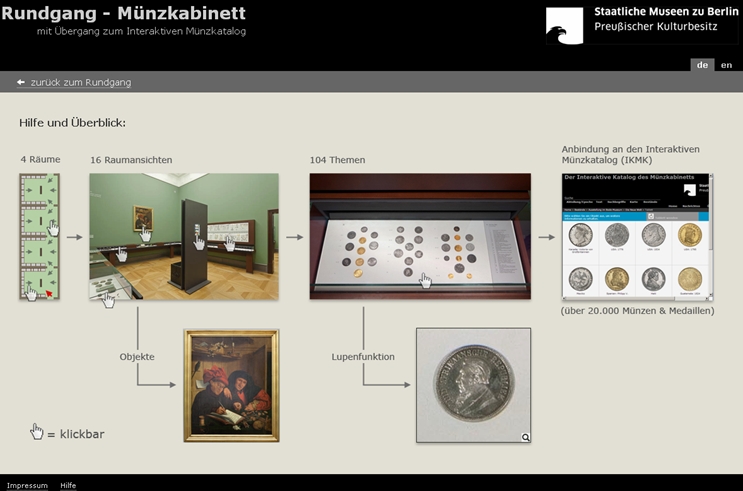Open the Impressum link in footer
Screen dimensions: 743x491
pyautogui.click(x=27, y=485)
